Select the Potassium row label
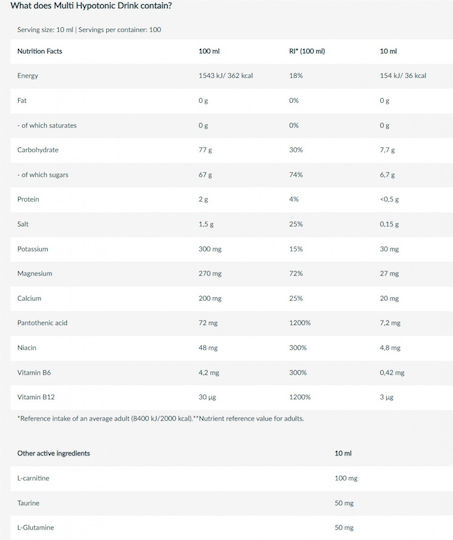Screen dimensions: 453x540 33,249
